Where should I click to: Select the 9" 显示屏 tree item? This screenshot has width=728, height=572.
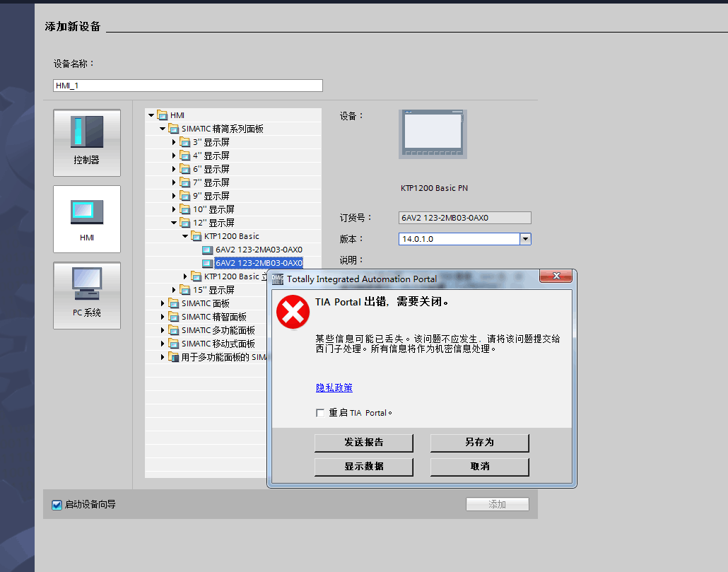pos(211,196)
